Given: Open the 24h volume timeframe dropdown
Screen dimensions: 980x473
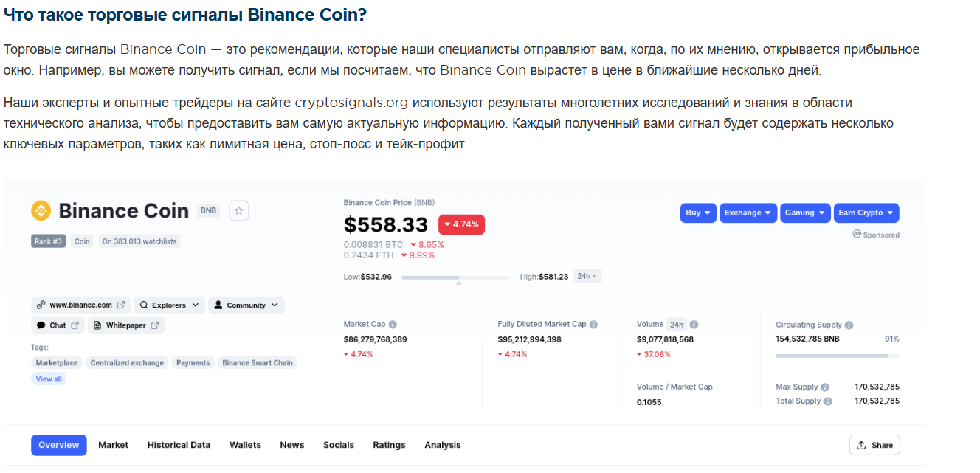Looking at the screenshot, I should (587, 275).
